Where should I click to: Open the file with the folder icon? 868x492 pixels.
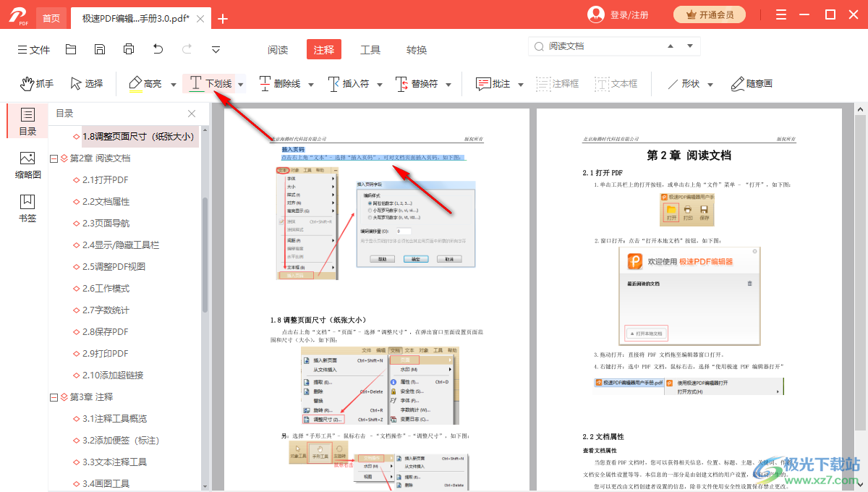coord(71,50)
